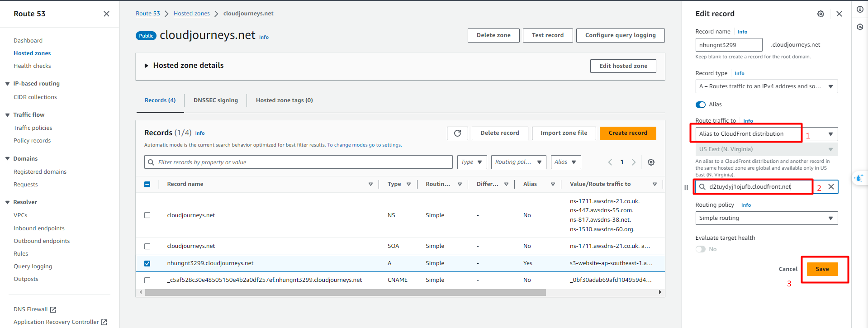Sort by Differentiator column arrow
868x328 pixels.
pos(506,184)
